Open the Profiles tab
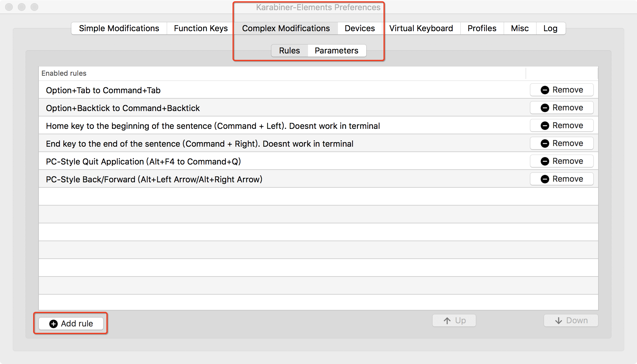 point(482,28)
